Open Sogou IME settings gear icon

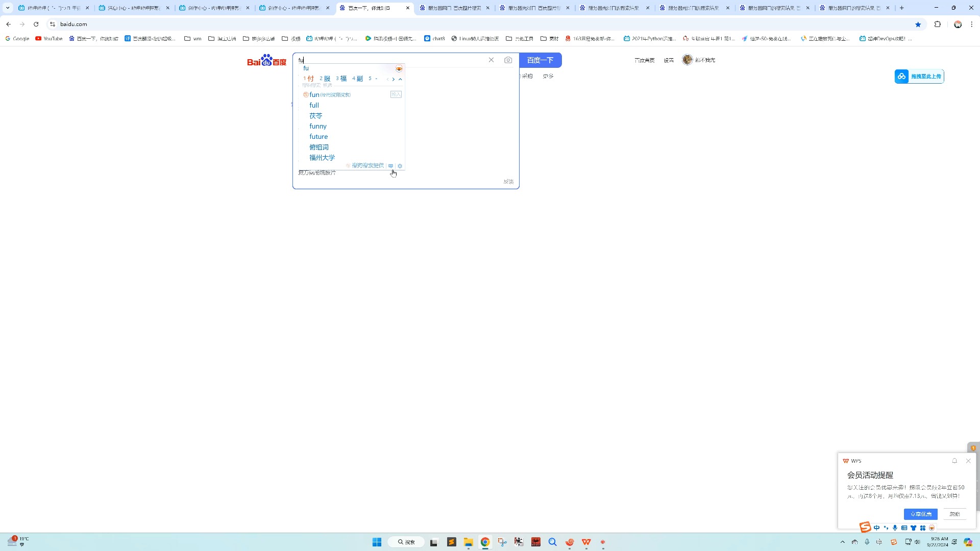click(400, 166)
